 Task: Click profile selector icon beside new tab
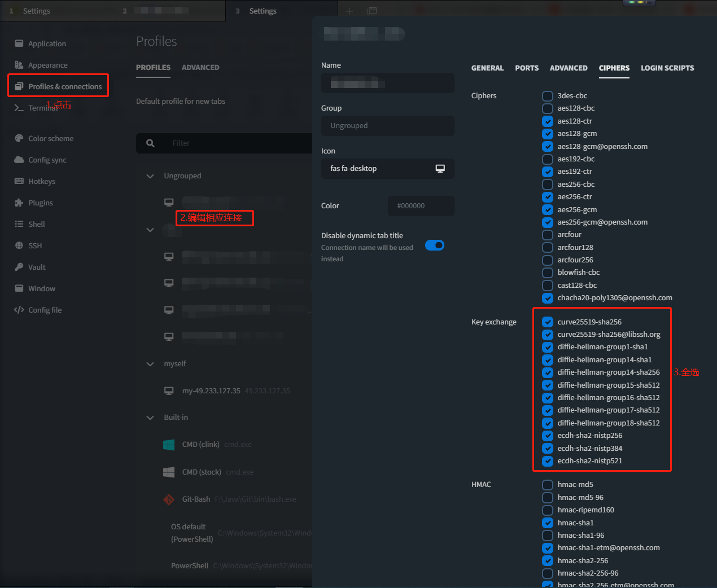[371, 11]
